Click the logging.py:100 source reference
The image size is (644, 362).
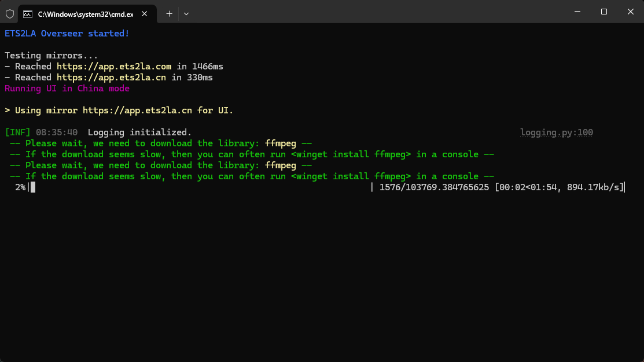(x=556, y=132)
